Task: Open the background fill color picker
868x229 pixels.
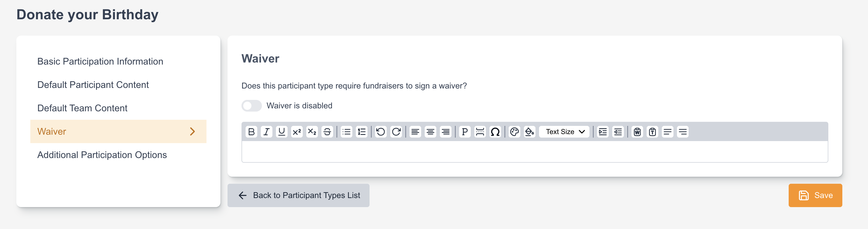Action: (529, 132)
